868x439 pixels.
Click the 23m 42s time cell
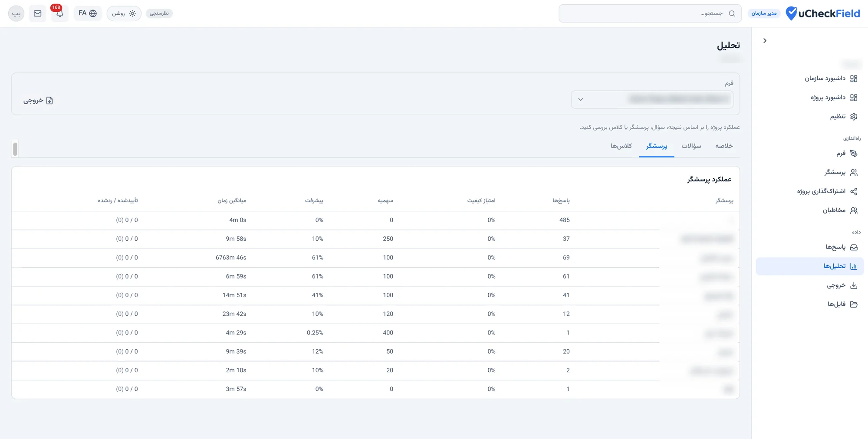point(234,314)
